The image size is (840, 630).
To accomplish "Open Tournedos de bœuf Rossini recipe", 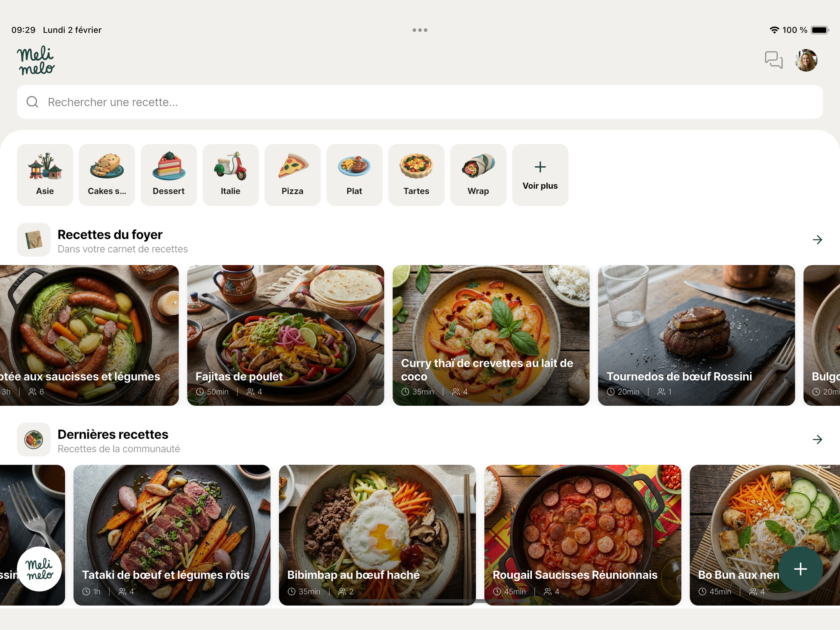I will 697,335.
